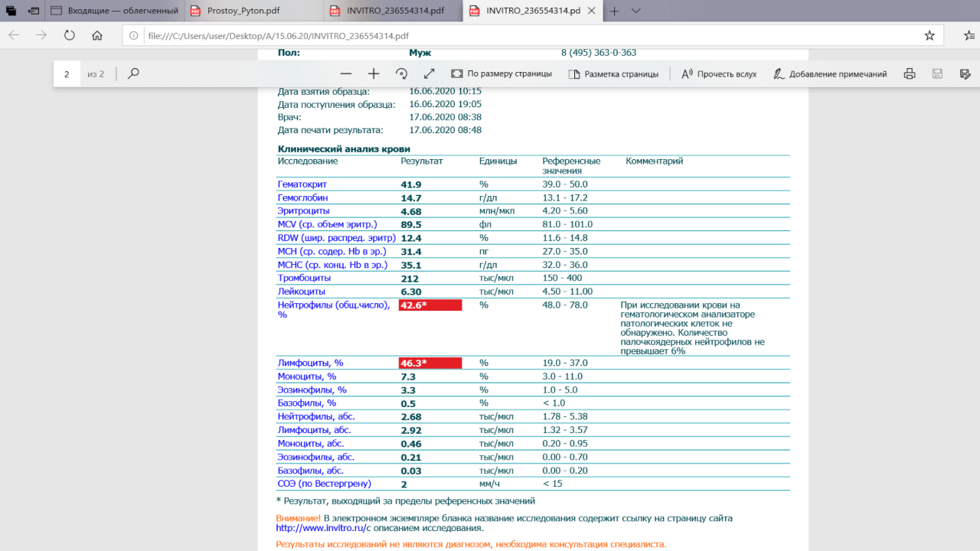Open Лейкоциты test link
The width and height of the screenshot is (980, 551).
[301, 292]
